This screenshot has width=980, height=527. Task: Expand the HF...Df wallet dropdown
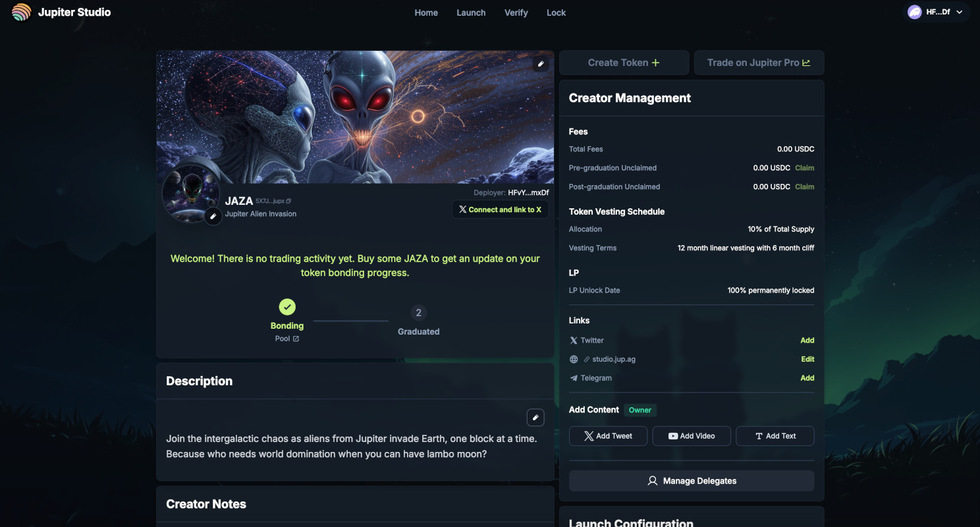pos(960,12)
